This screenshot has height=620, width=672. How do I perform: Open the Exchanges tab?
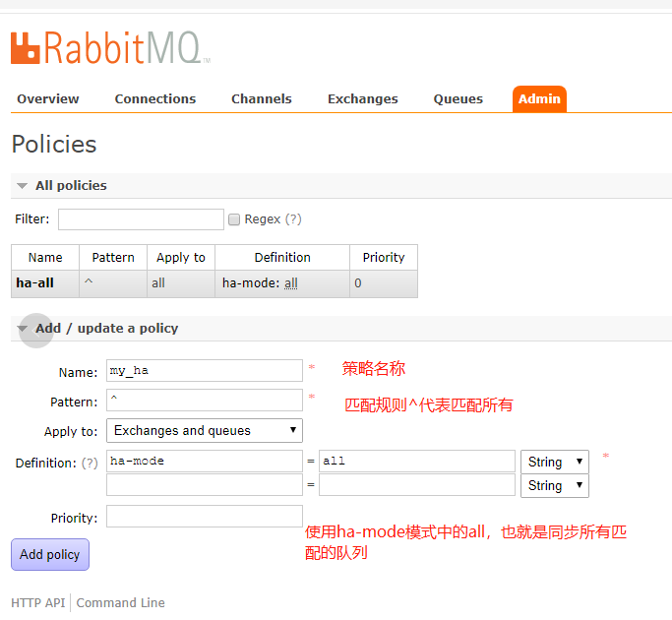(363, 99)
